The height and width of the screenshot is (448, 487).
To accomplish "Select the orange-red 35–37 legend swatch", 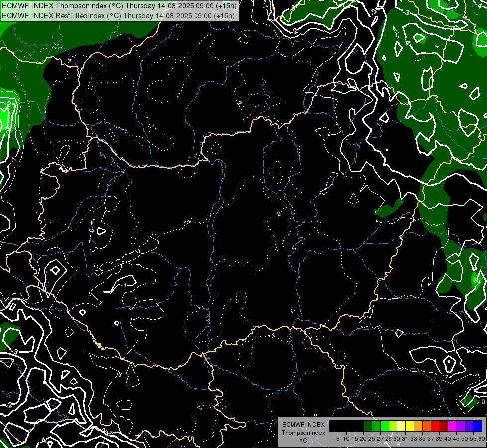I will pyautogui.click(x=427, y=426).
